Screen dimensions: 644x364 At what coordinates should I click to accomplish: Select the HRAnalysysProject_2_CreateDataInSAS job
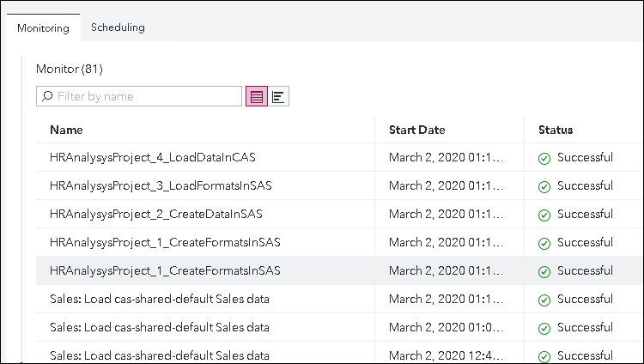tap(156, 215)
